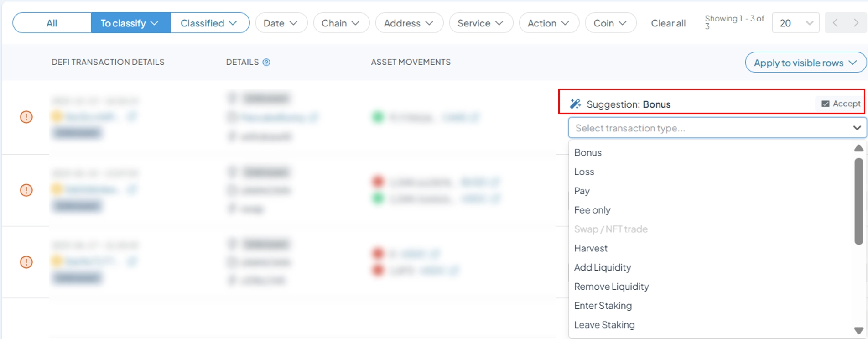The width and height of the screenshot is (868, 339).
Task: Open the Action filter dropdown
Action: 549,23
